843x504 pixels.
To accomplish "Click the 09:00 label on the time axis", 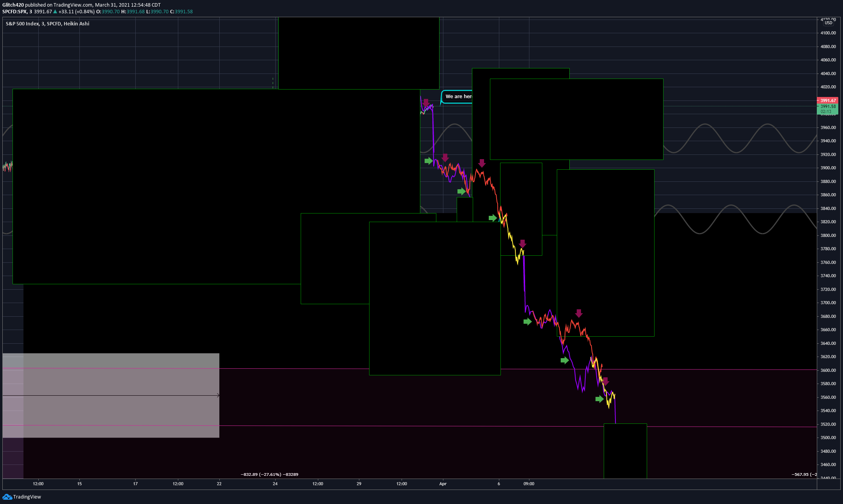I will tap(529, 484).
